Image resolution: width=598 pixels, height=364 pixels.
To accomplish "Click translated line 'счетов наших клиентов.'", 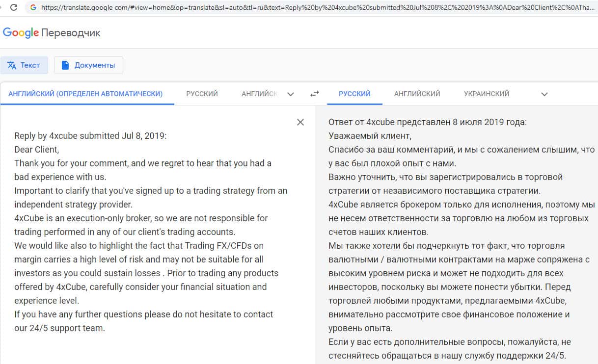I will [x=379, y=232].
